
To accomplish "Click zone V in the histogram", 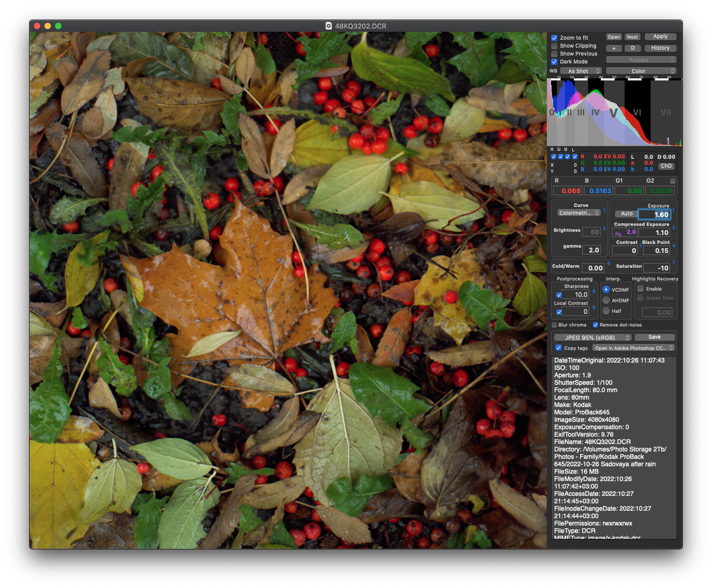I will [614, 113].
